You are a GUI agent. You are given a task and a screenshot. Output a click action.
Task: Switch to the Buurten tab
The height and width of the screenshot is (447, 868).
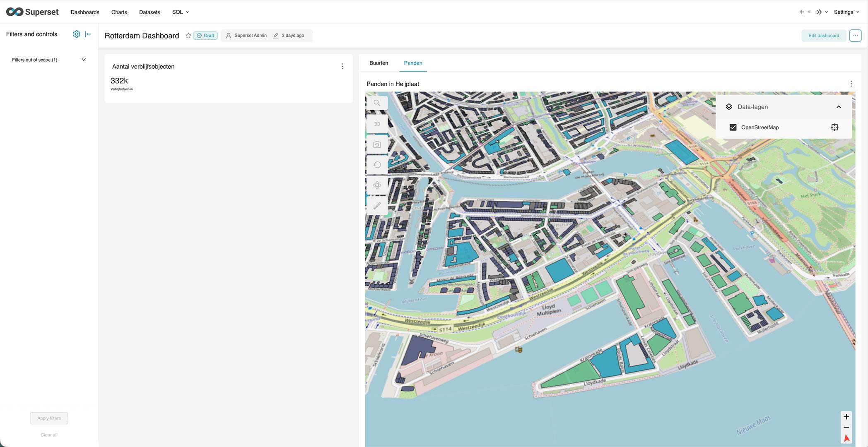click(379, 63)
